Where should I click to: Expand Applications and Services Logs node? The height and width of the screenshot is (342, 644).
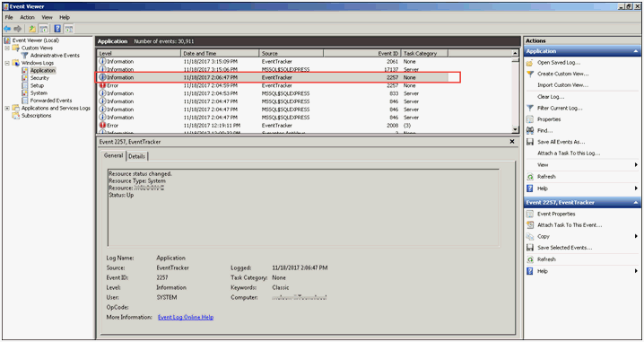[x=7, y=108]
